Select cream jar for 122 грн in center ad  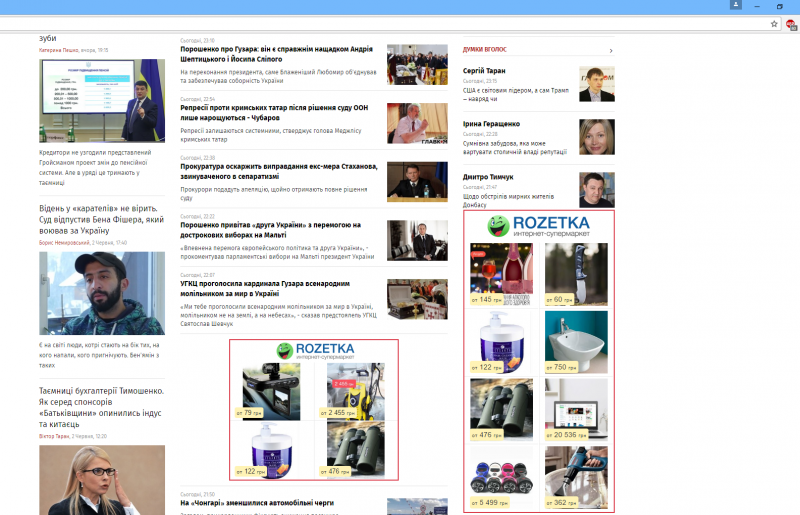click(271, 450)
